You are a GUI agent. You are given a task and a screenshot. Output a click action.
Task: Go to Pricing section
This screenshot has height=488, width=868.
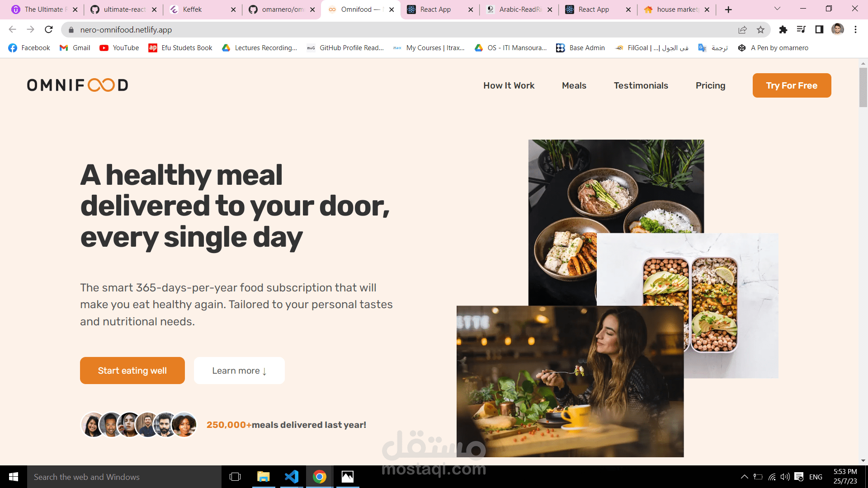click(x=710, y=85)
